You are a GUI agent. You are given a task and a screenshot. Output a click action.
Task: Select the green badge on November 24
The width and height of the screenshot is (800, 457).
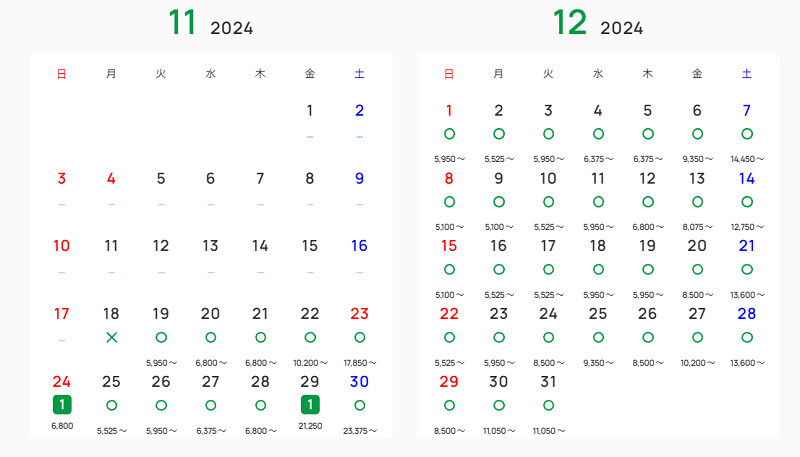pos(61,405)
